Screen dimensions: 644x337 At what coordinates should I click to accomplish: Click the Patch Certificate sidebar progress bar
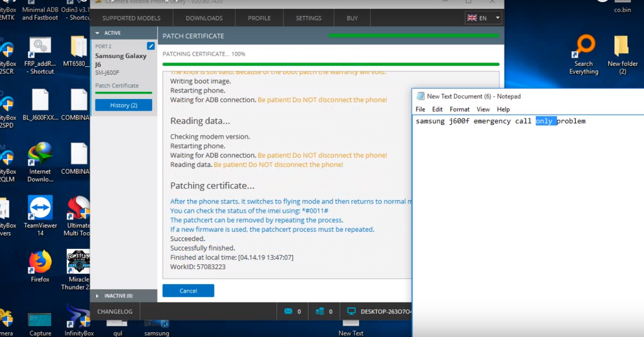pyautogui.click(x=123, y=93)
